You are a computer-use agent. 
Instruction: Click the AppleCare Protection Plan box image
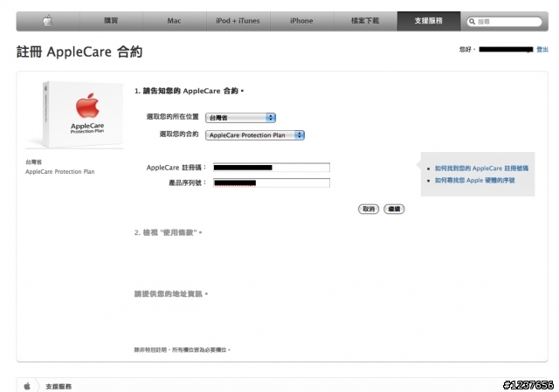(76, 114)
